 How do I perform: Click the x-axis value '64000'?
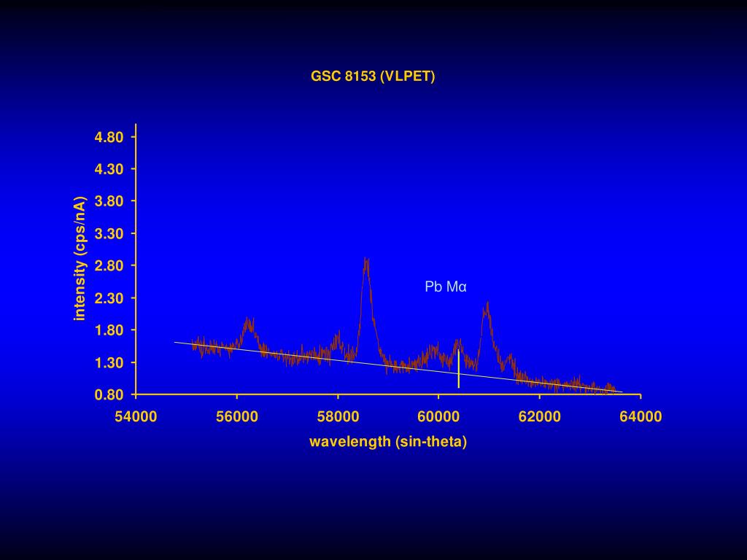point(640,416)
